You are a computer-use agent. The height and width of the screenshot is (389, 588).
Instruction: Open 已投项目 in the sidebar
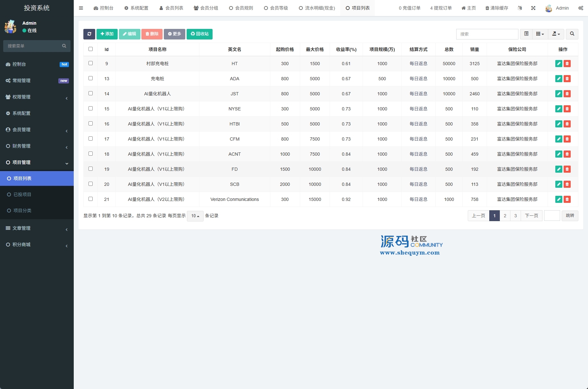(22, 195)
